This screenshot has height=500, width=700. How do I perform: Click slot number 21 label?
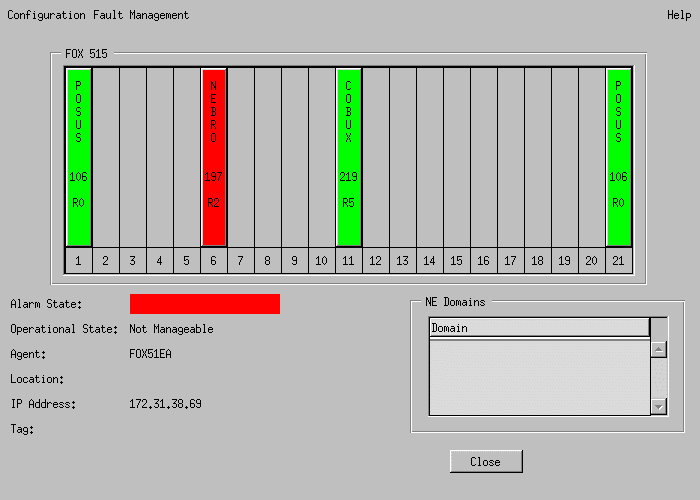pyautogui.click(x=618, y=261)
